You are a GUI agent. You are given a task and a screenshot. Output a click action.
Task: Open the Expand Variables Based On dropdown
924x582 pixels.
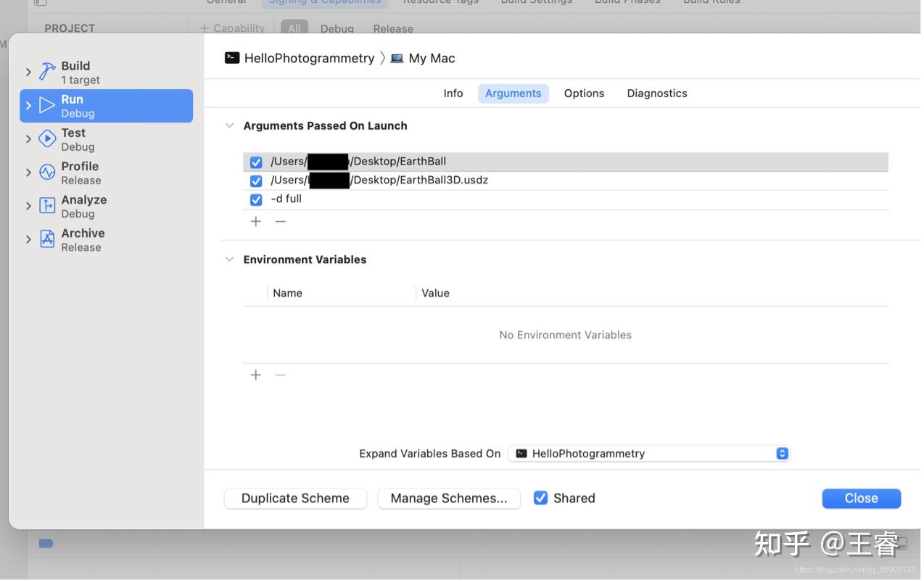coord(782,453)
